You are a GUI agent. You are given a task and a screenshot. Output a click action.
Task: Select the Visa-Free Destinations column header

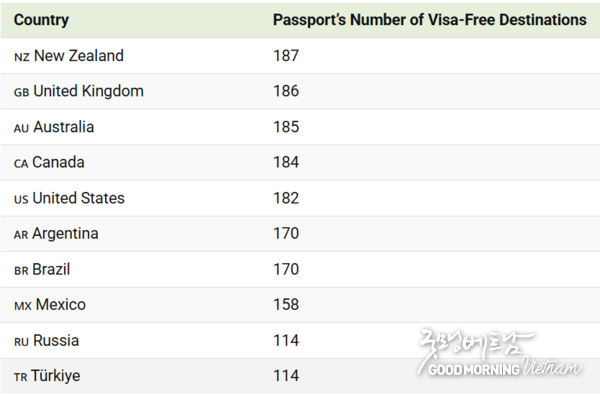pos(430,20)
